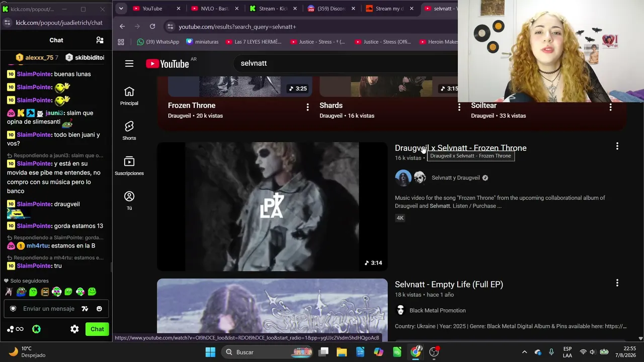Click the SlaimPointe username on "buenas lunas"
Screen dimensions: 644x362
(x=34, y=74)
